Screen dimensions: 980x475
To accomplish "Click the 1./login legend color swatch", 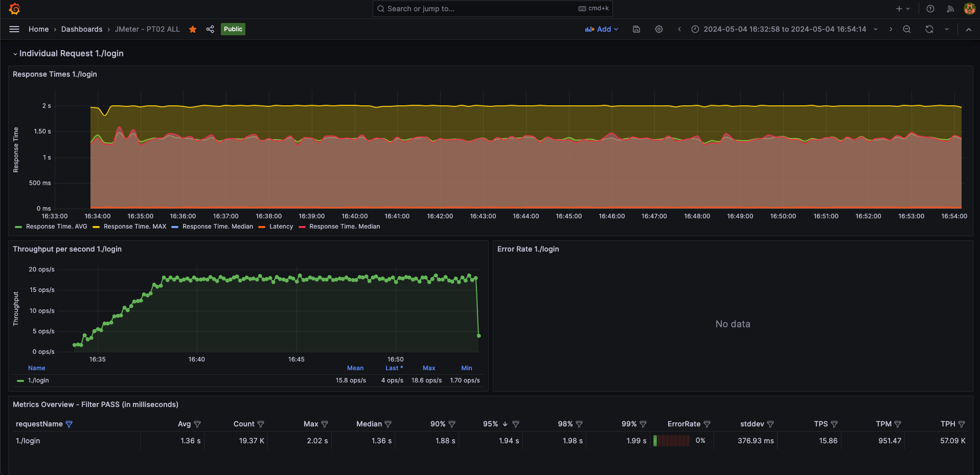I will tap(20, 381).
